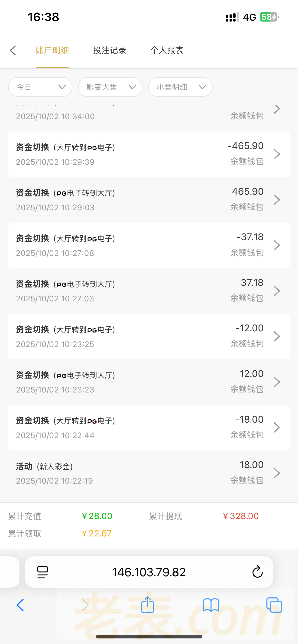
Task: Select the 账户明细 tab
Action: [52, 51]
